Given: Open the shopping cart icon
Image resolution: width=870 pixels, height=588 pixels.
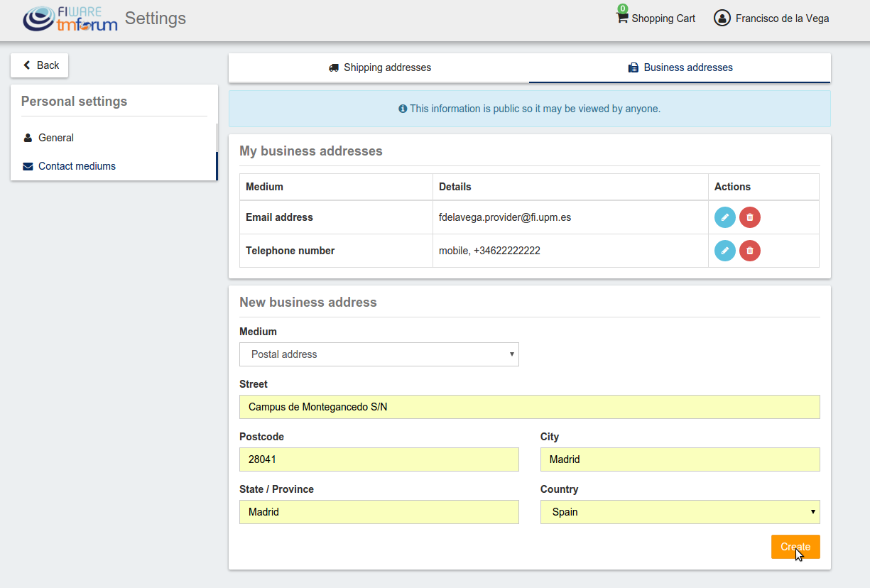Looking at the screenshot, I should tap(622, 18).
